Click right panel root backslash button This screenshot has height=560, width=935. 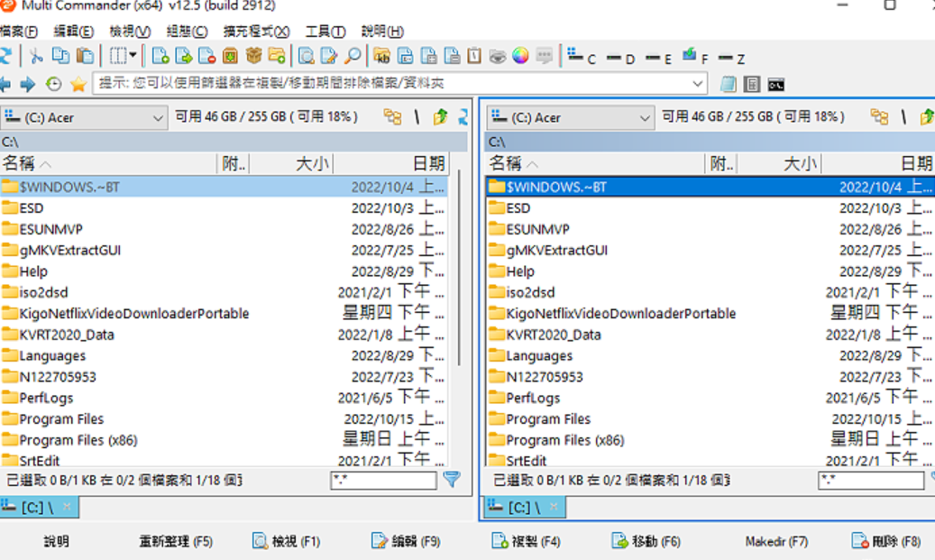(x=904, y=116)
